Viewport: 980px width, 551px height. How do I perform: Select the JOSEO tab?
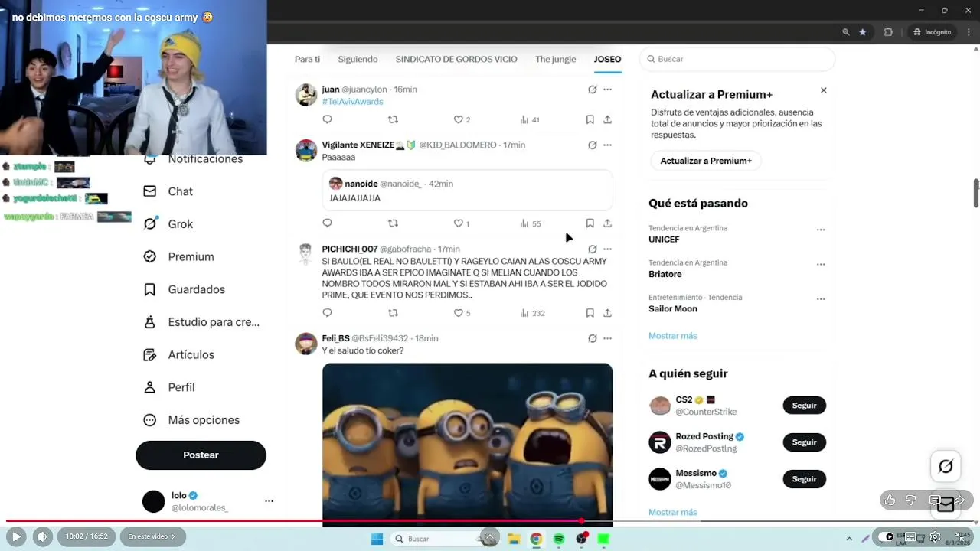607,59
